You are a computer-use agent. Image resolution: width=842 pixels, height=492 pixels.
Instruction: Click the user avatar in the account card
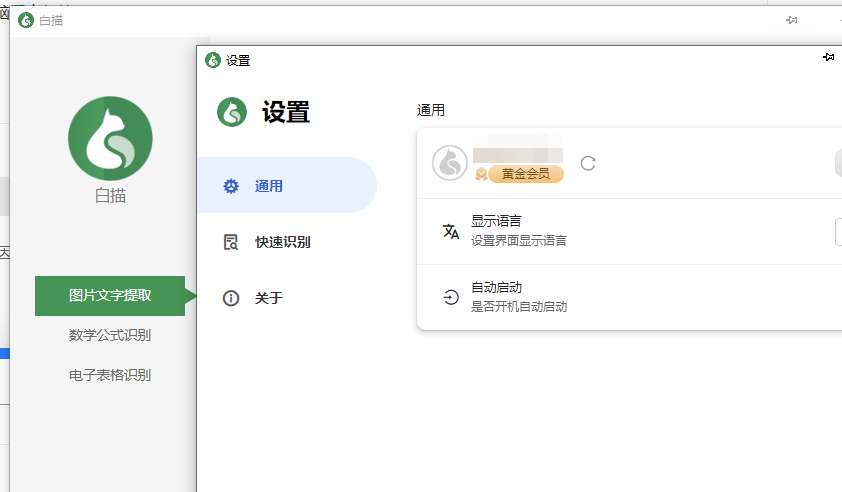[x=450, y=163]
